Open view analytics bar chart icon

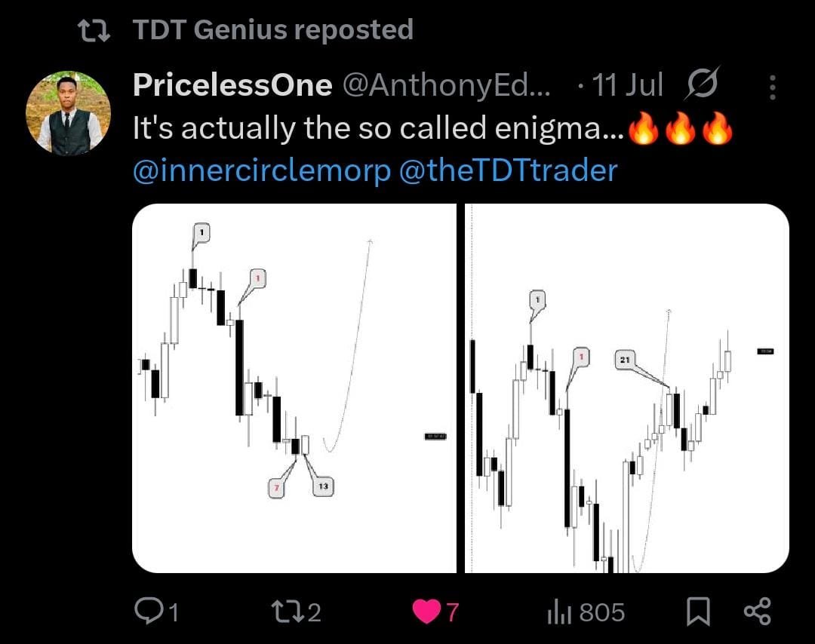tap(560, 612)
